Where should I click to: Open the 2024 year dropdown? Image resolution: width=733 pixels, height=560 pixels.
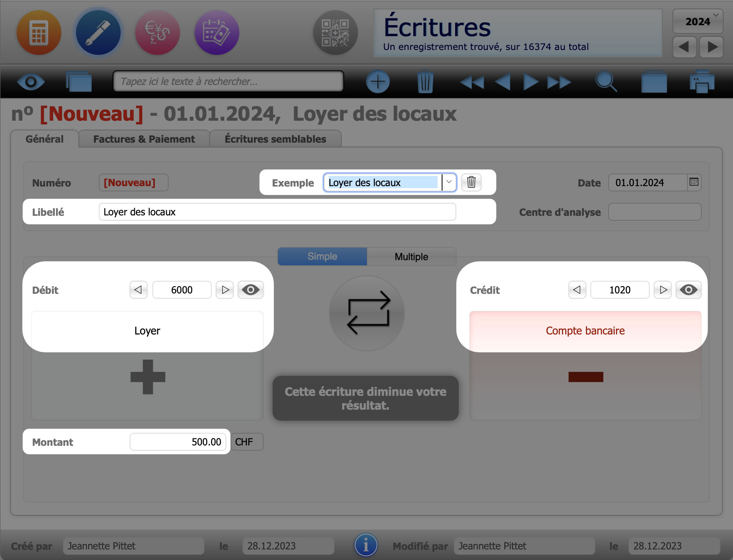click(698, 21)
